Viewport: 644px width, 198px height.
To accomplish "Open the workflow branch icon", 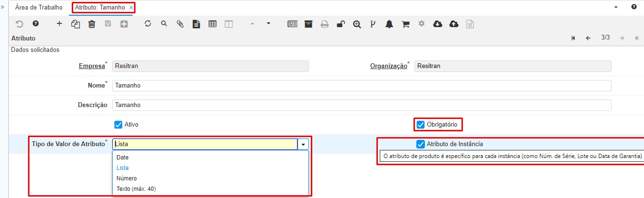I will point(373,24).
